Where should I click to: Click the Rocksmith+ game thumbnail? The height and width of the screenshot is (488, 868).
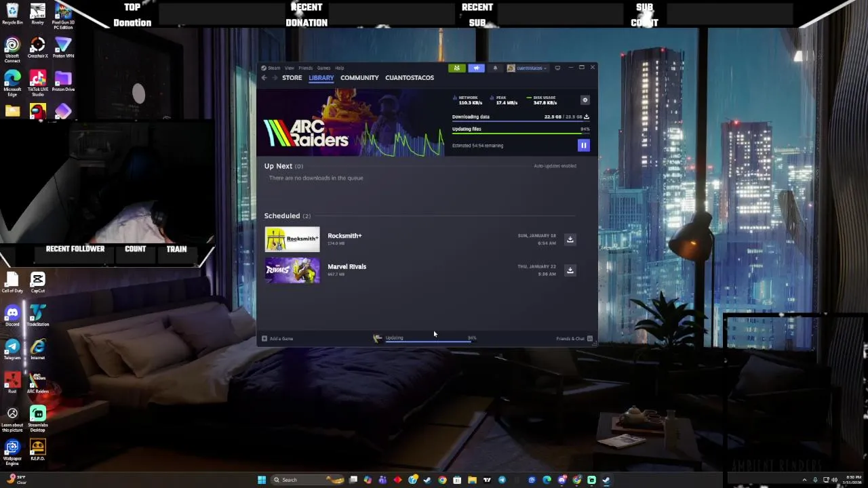point(292,239)
